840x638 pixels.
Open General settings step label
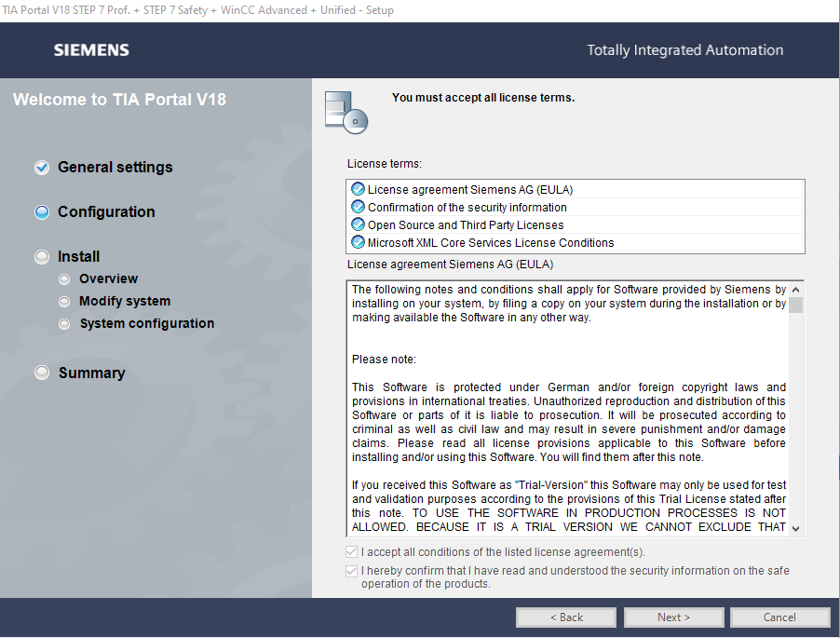[x=115, y=167]
